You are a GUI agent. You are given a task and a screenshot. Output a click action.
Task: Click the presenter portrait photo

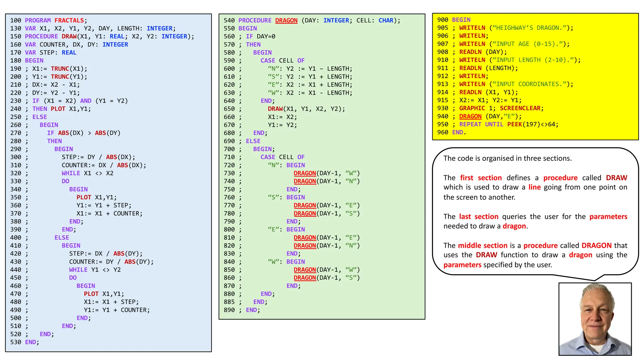(x=595, y=319)
